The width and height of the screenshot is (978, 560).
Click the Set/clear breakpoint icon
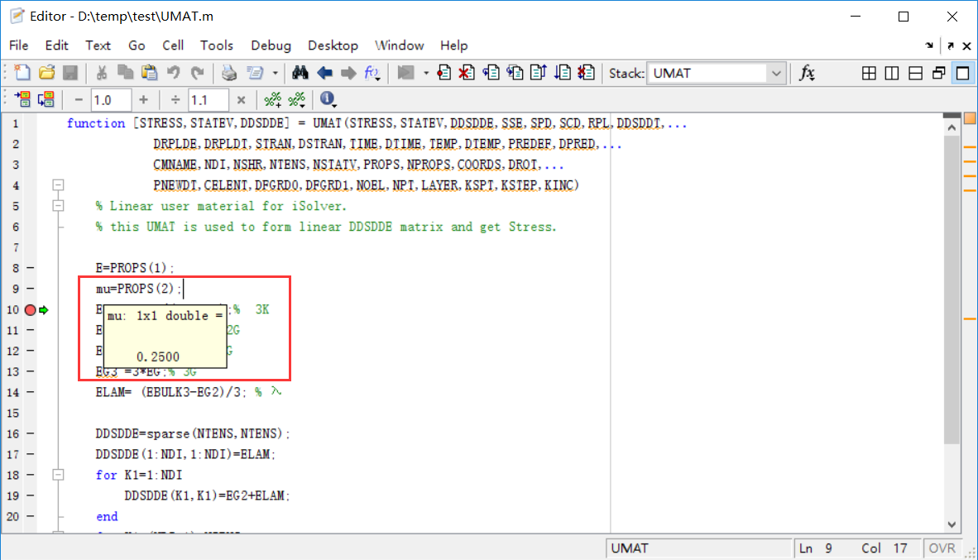tap(444, 73)
